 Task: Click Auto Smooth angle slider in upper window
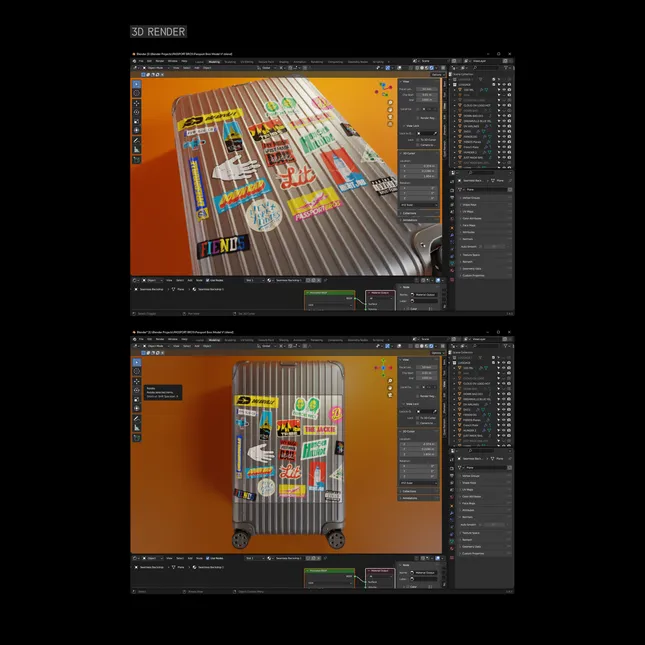[x=494, y=246]
